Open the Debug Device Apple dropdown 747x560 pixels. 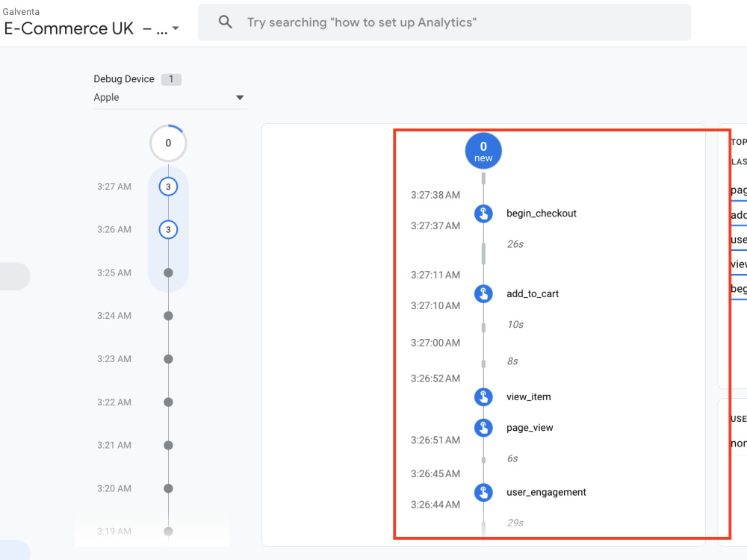[170, 98]
